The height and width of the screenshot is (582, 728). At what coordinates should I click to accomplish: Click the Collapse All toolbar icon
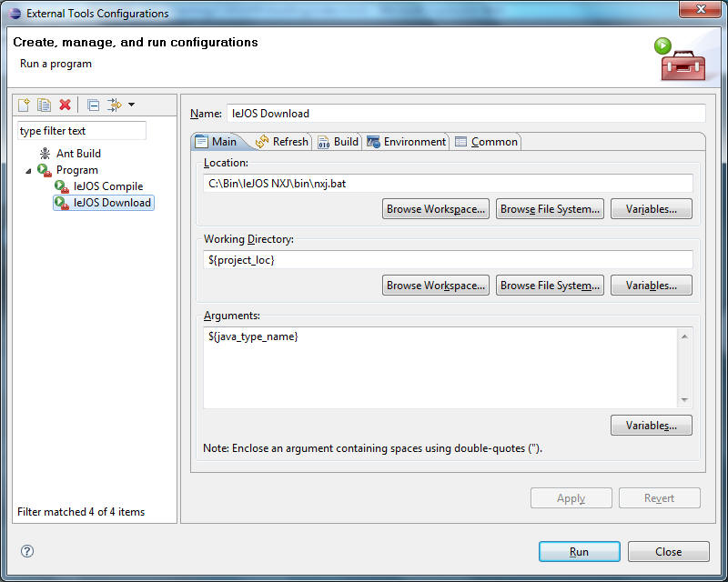coord(93,105)
